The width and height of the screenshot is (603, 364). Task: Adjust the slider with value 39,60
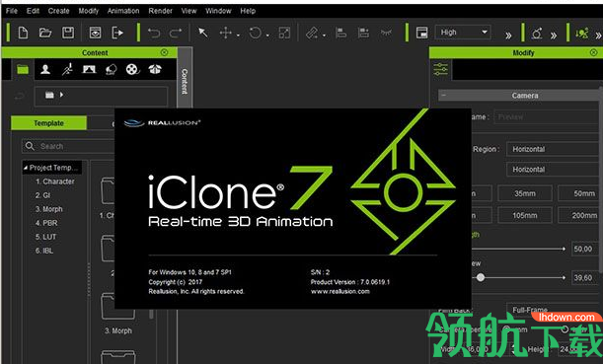[x=481, y=277]
